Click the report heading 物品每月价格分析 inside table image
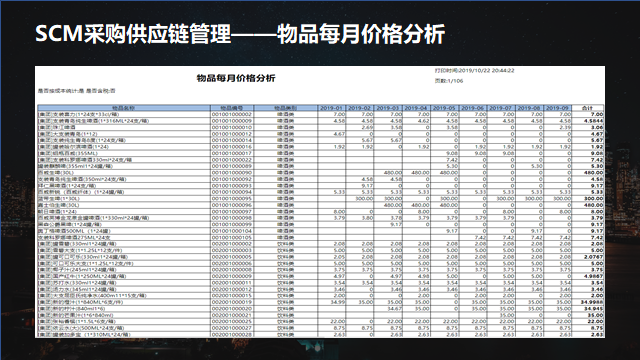 click(x=236, y=78)
